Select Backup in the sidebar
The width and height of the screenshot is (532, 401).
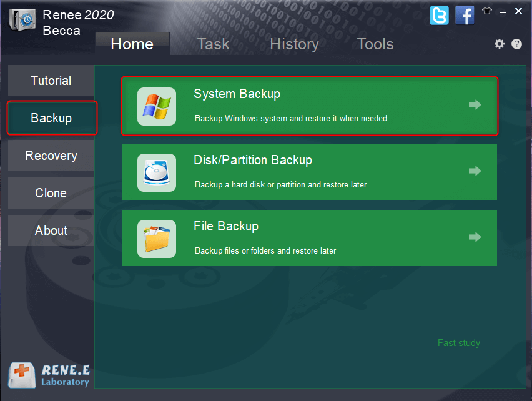52,118
